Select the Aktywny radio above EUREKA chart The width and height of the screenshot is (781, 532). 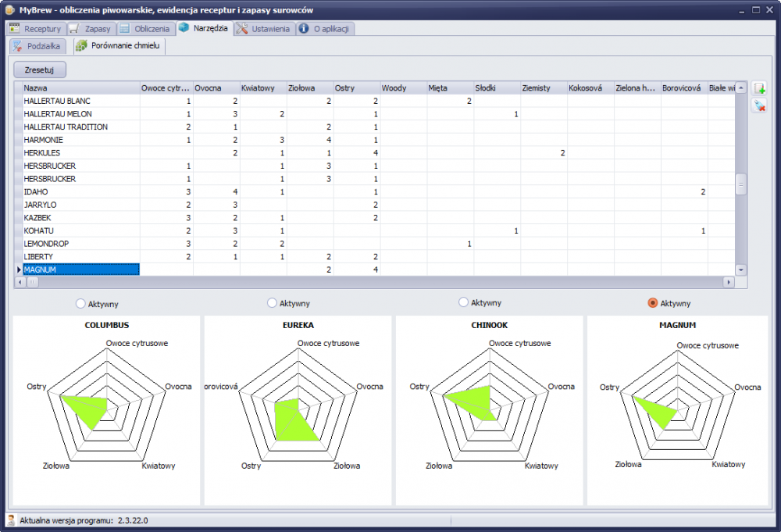tap(272, 302)
